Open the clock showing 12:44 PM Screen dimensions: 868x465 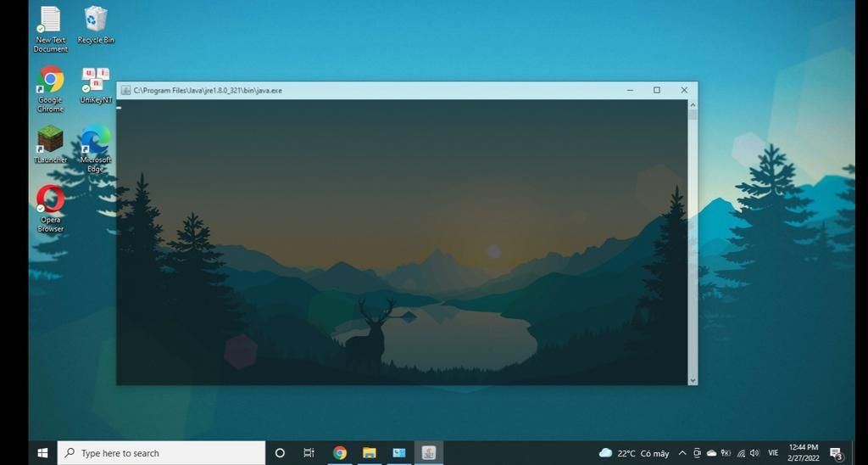804,453
